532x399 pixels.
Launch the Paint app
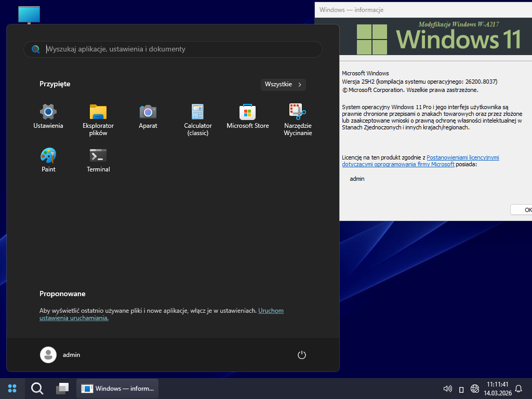(48, 160)
